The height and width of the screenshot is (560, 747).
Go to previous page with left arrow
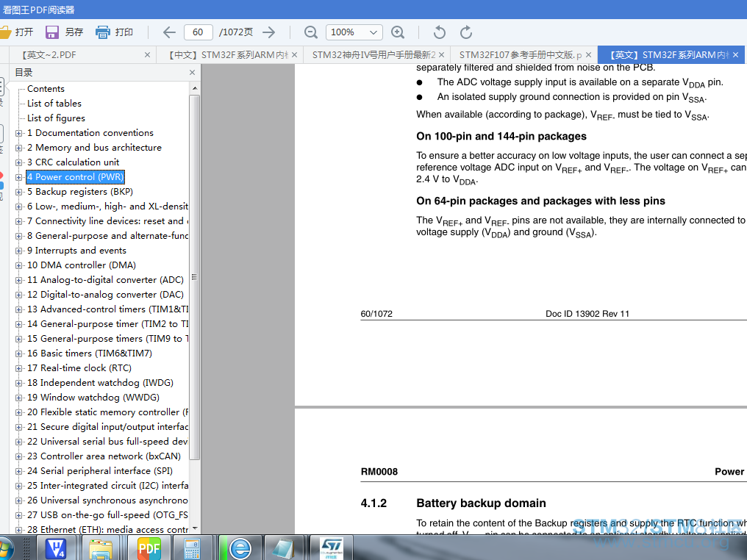tap(169, 32)
